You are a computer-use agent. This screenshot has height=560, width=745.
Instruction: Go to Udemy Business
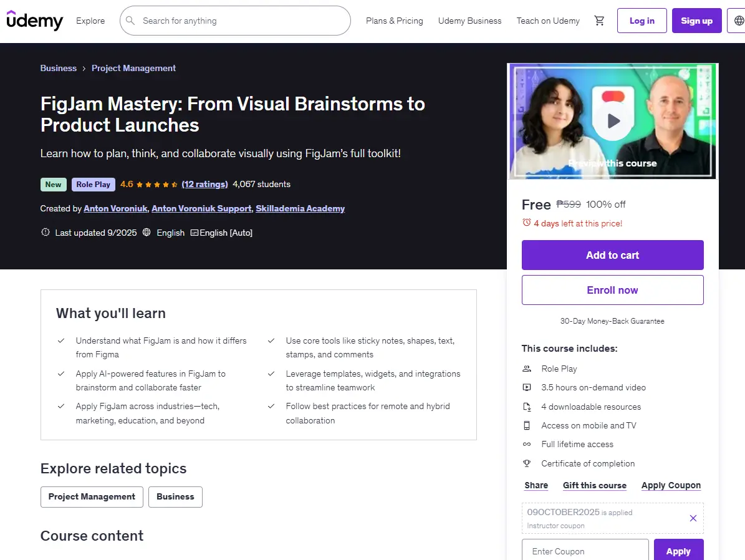tap(469, 21)
